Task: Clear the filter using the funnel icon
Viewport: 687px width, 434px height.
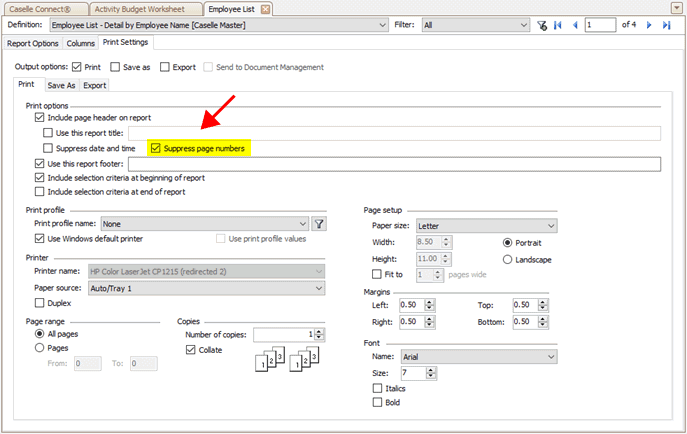Action: pyautogui.click(x=542, y=25)
